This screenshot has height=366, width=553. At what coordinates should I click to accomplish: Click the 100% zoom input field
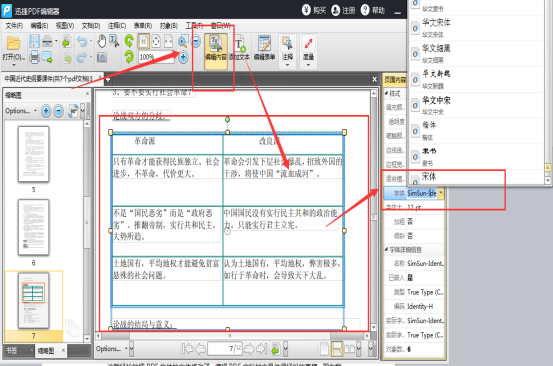(x=156, y=57)
